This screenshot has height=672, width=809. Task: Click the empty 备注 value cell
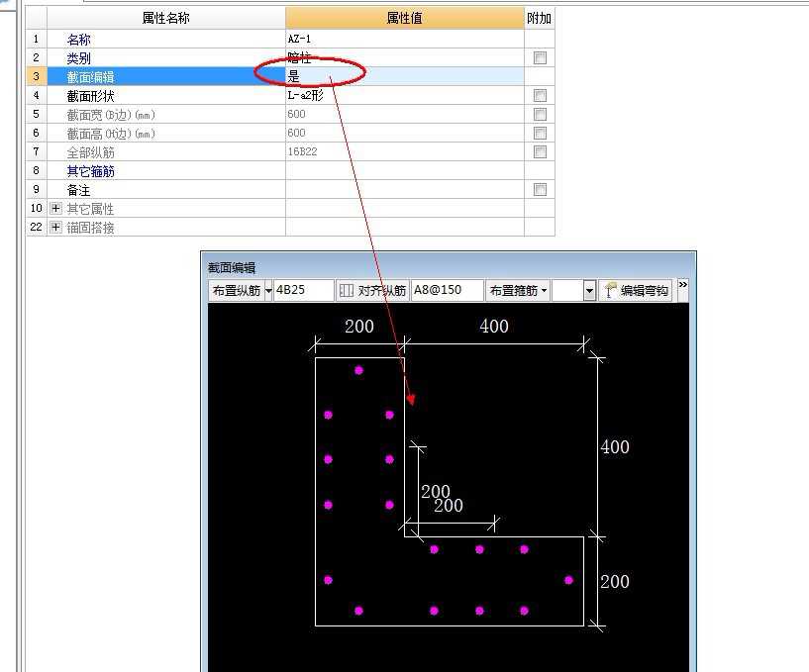[x=404, y=189]
